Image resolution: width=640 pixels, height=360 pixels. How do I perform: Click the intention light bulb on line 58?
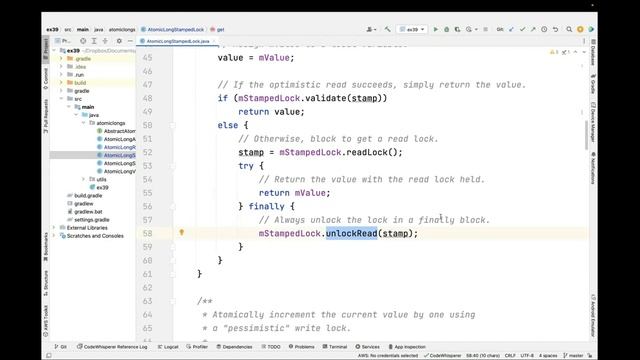click(182, 233)
